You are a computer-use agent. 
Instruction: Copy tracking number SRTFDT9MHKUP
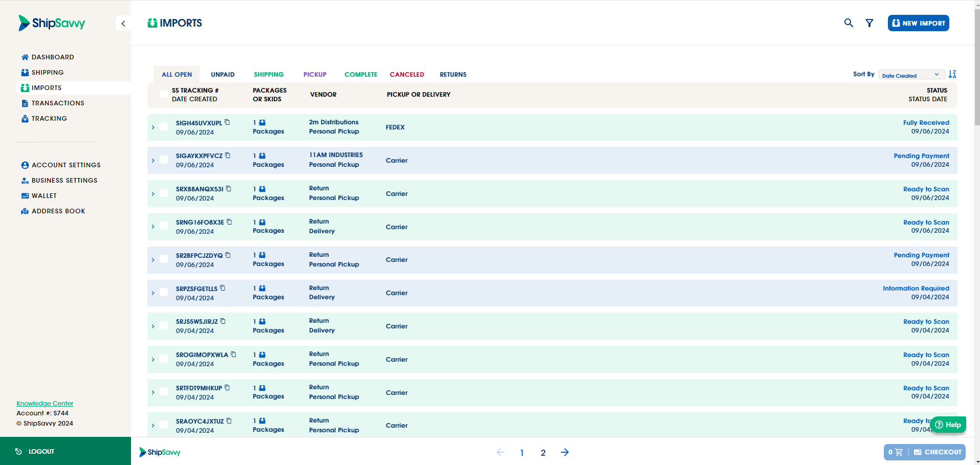coord(227,388)
